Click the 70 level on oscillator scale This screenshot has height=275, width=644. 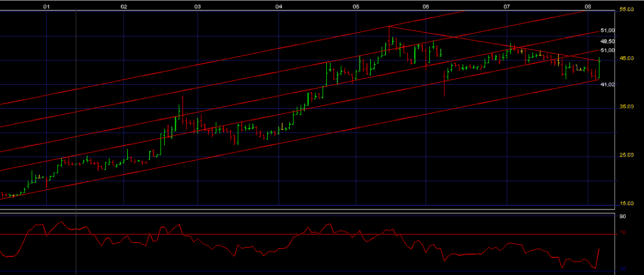(x=623, y=233)
